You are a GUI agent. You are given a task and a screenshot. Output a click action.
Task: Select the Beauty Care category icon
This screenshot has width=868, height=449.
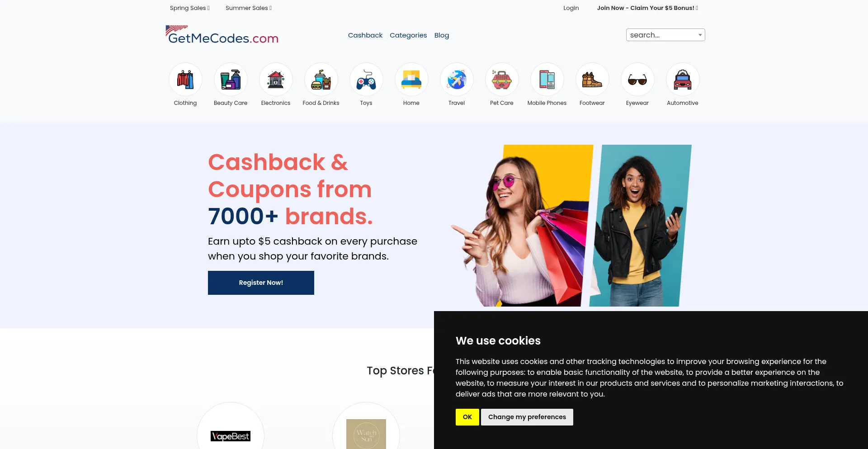tap(231, 80)
